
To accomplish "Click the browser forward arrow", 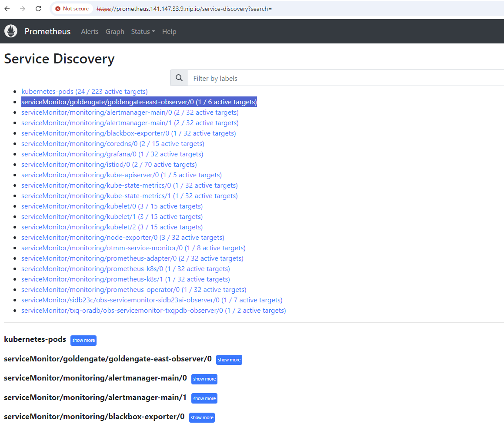I will (x=22, y=8).
